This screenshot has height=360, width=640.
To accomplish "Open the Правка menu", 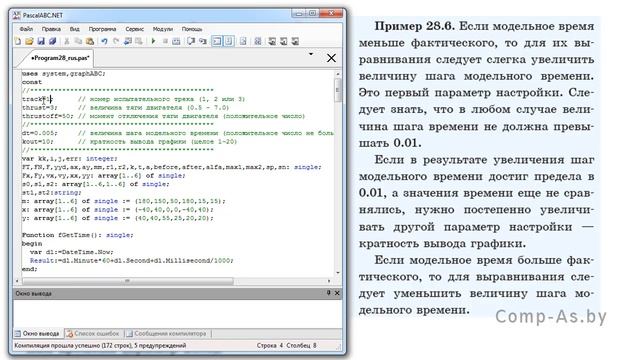I will [51, 29].
